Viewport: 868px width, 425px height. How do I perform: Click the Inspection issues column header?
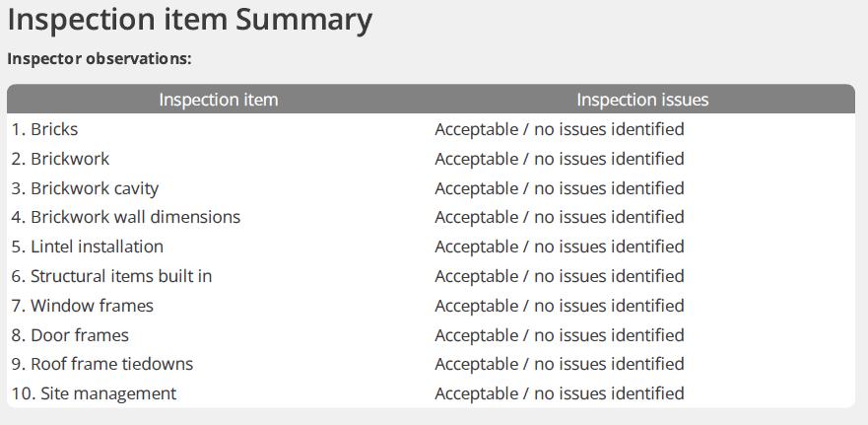[642, 100]
